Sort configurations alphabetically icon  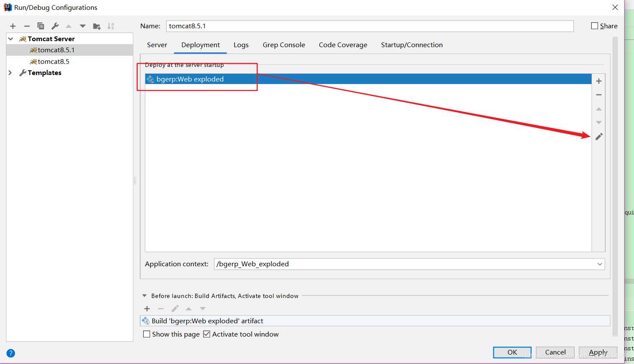pos(111,26)
